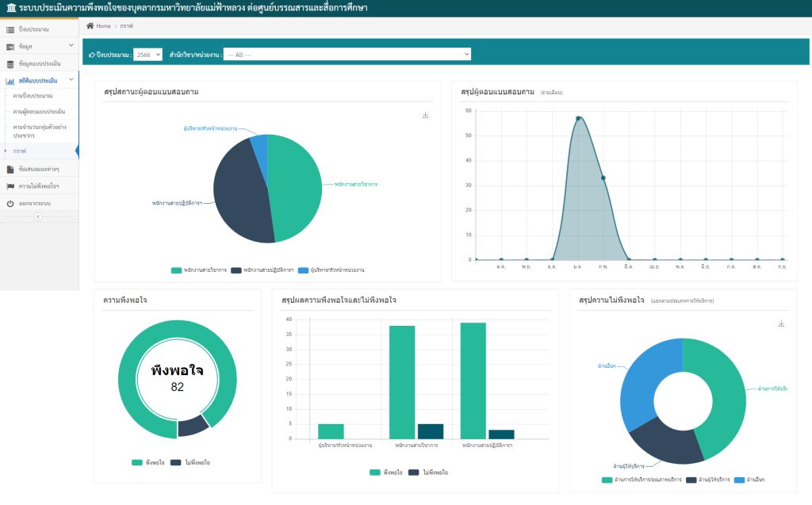The width and height of the screenshot is (812, 505).
Task: Click the Home icon in the breadcrumb
Action: pyautogui.click(x=90, y=26)
